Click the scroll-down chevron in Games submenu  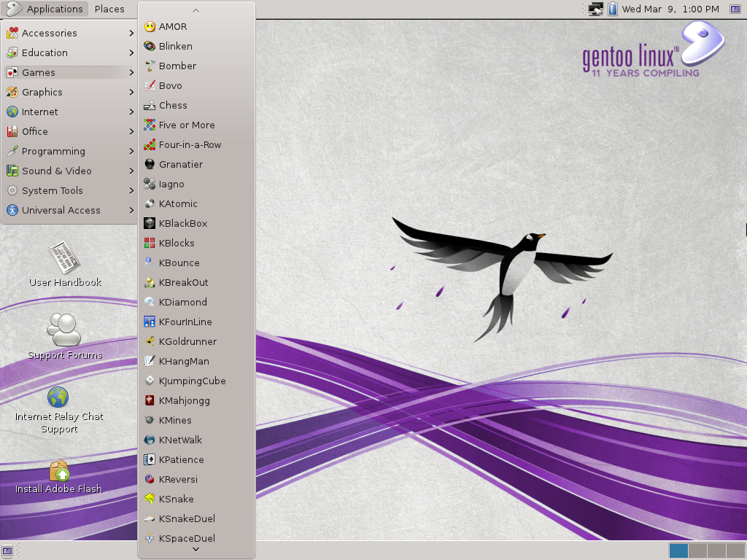pos(196,548)
